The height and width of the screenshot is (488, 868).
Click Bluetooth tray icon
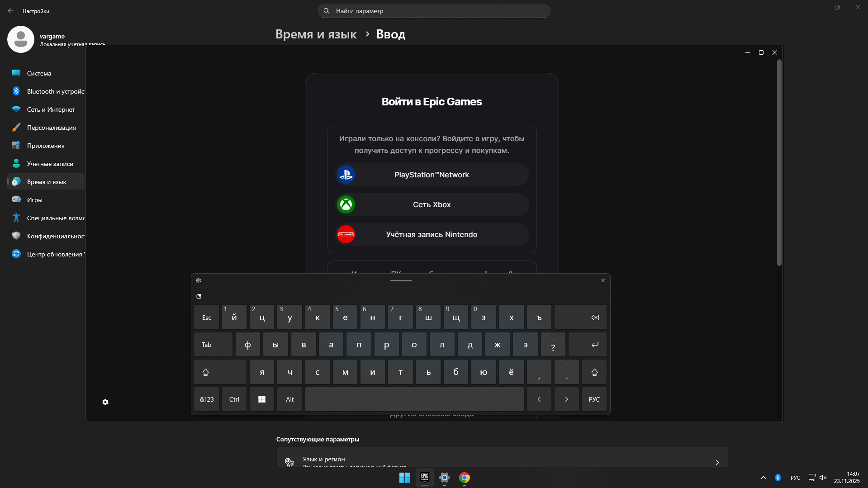[778, 478]
